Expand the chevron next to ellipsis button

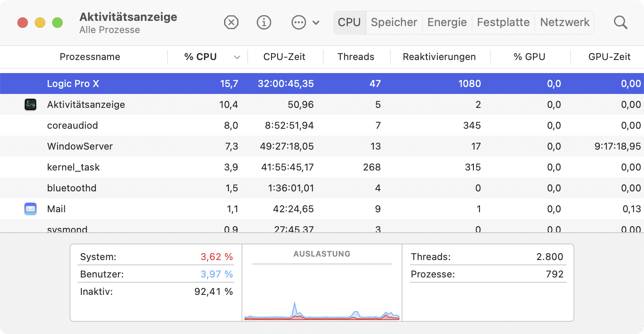point(316,23)
